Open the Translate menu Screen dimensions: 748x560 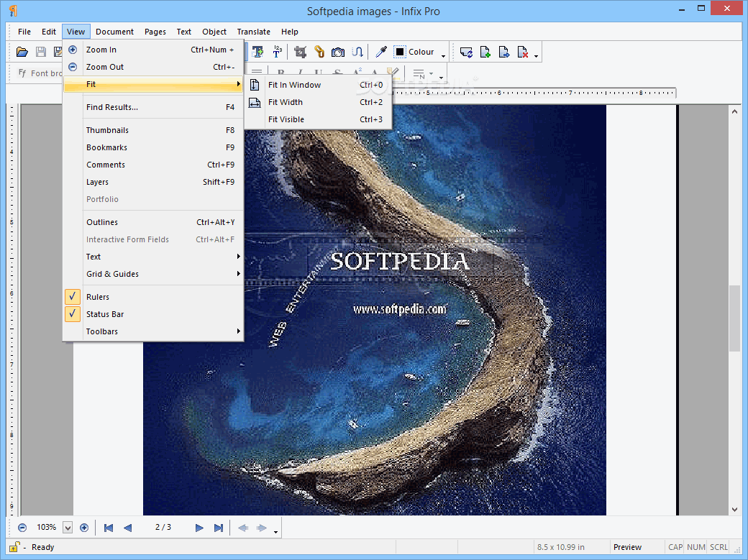tap(254, 32)
